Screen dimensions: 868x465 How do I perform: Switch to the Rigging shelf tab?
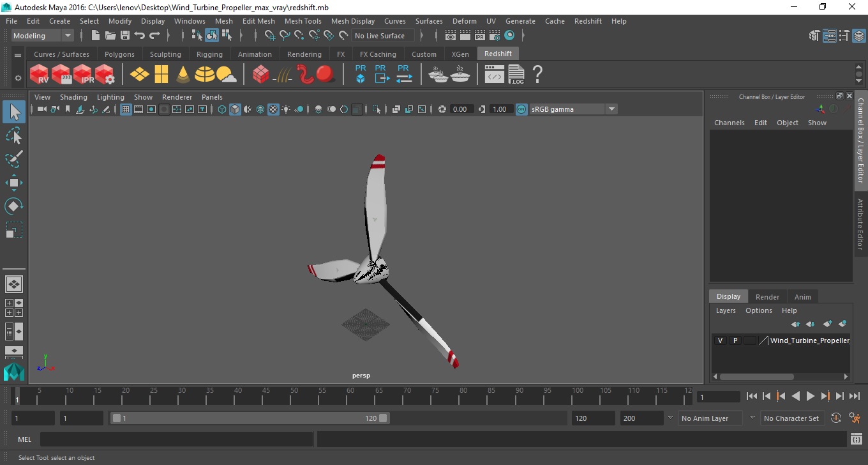pyautogui.click(x=209, y=54)
